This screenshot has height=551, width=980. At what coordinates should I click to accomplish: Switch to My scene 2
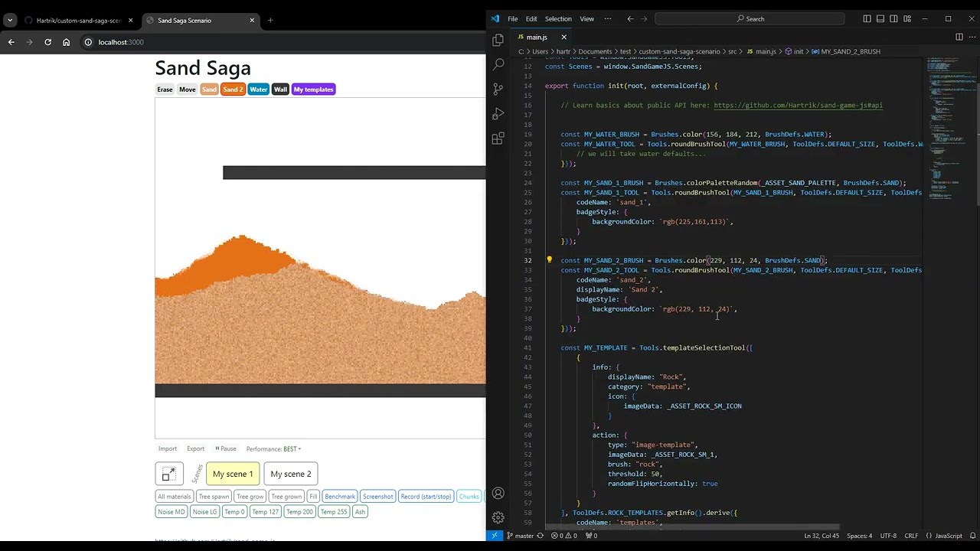(x=291, y=474)
